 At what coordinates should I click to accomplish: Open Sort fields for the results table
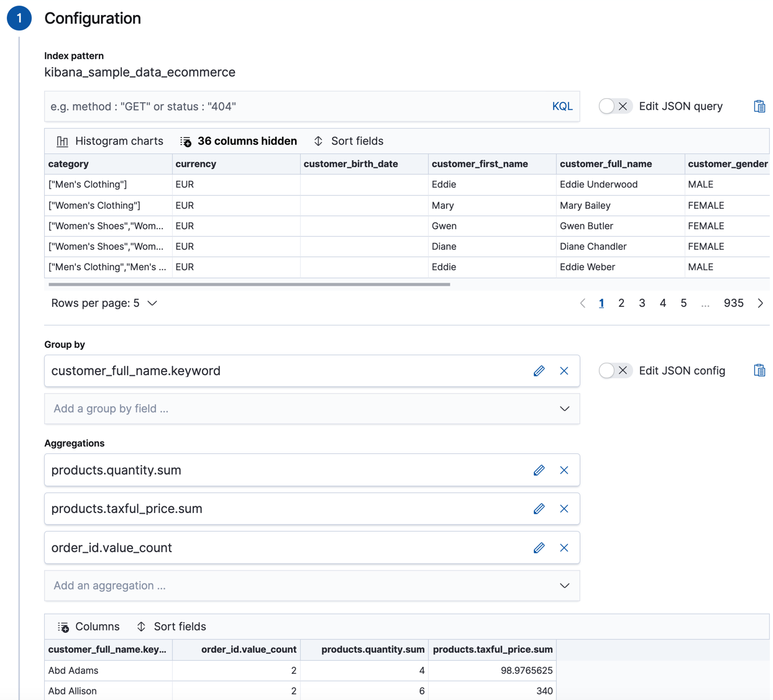[171, 626]
